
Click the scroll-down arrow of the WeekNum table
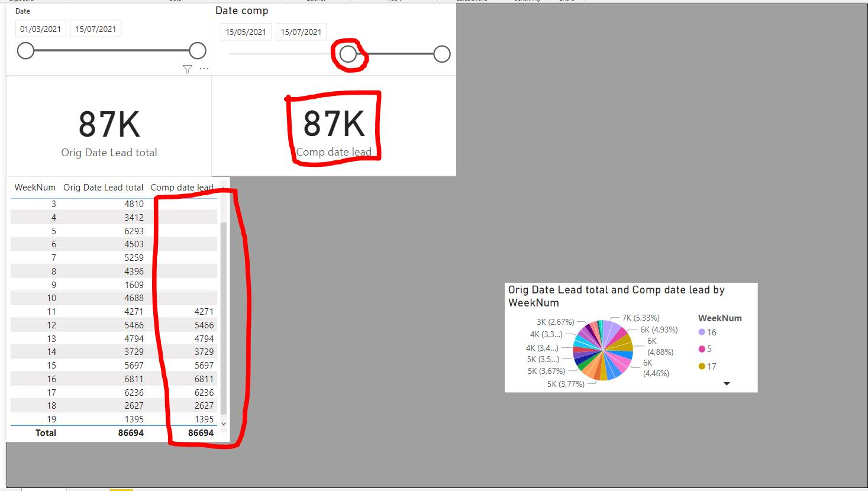click(223, 424)
